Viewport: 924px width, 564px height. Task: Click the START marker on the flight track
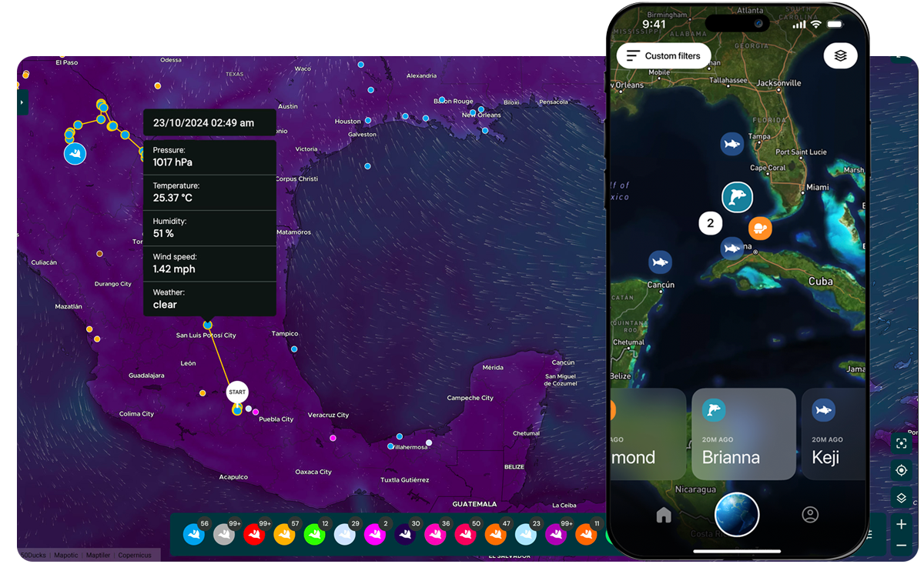[237, 392]
